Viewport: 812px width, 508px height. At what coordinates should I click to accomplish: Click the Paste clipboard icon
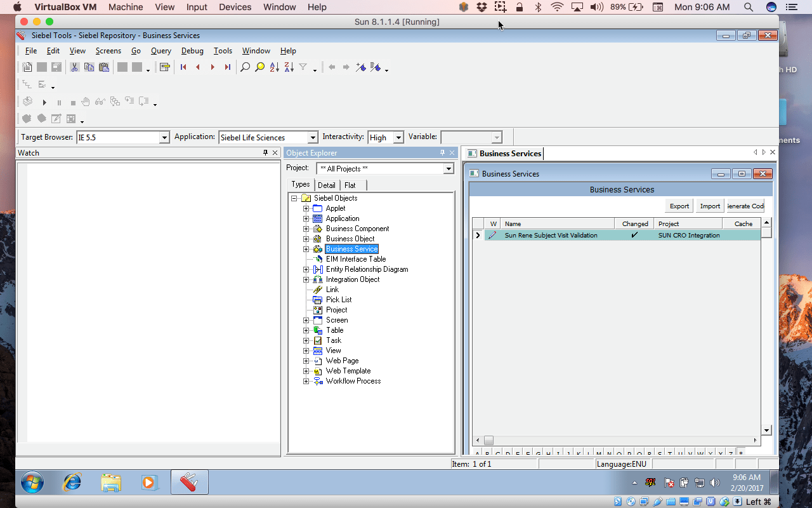104,67
